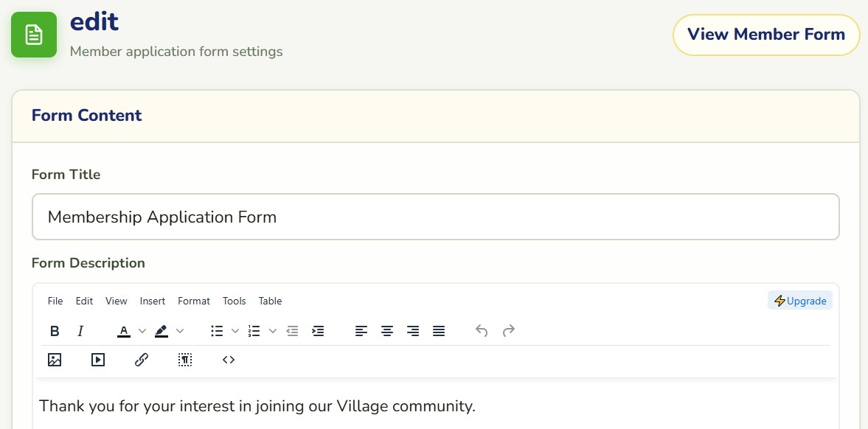Apply italic formatting
This screenshot has height=429, width=868.
point(80,331)
